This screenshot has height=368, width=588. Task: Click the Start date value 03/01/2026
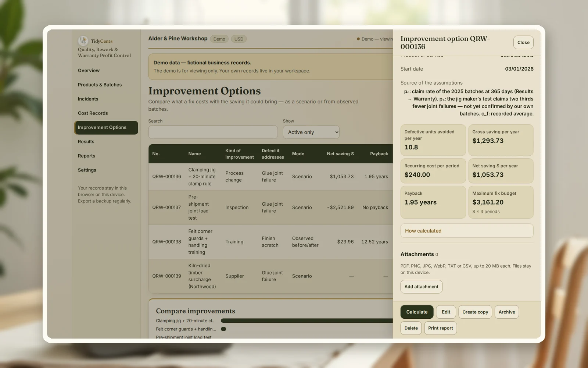coord(519,69)
